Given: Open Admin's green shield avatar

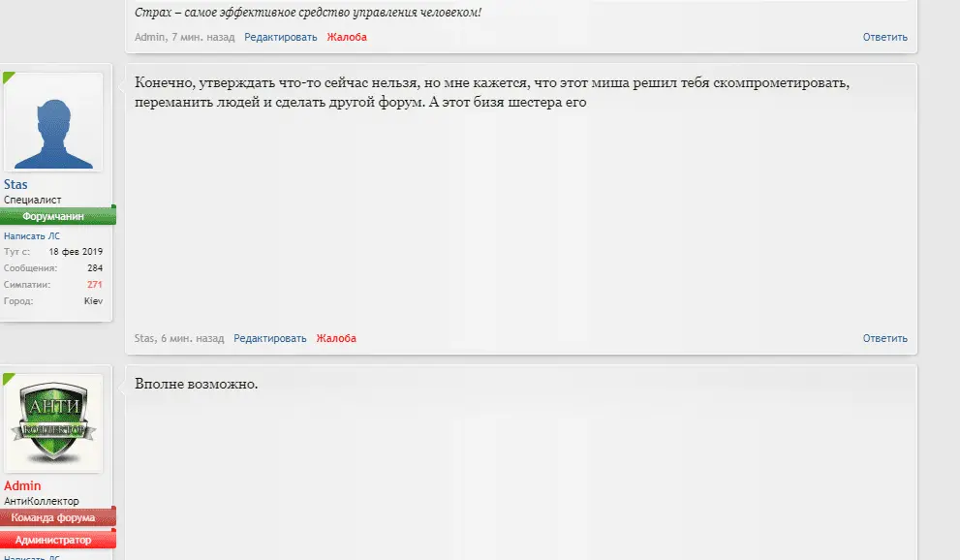Looking at the screenshot, I should coord(53,423).
